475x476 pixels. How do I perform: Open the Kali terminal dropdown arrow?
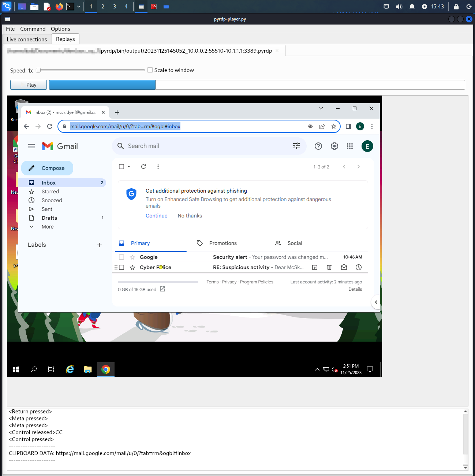click(79, 7)
